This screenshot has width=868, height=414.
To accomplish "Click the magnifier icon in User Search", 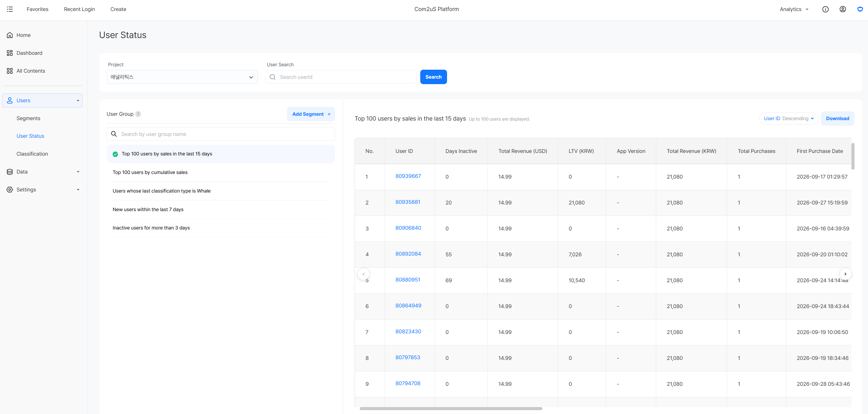I will tap(273, 77).
